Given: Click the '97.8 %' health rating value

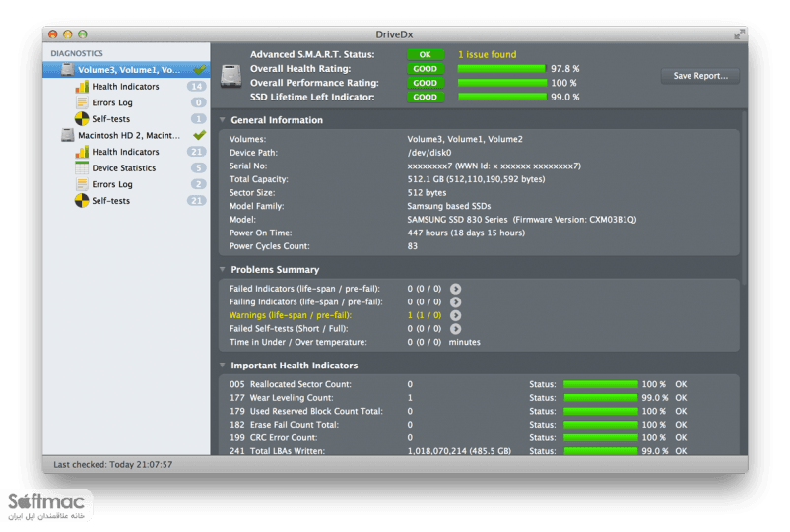Looking at the screenshot, I should (x=564, y=69).
